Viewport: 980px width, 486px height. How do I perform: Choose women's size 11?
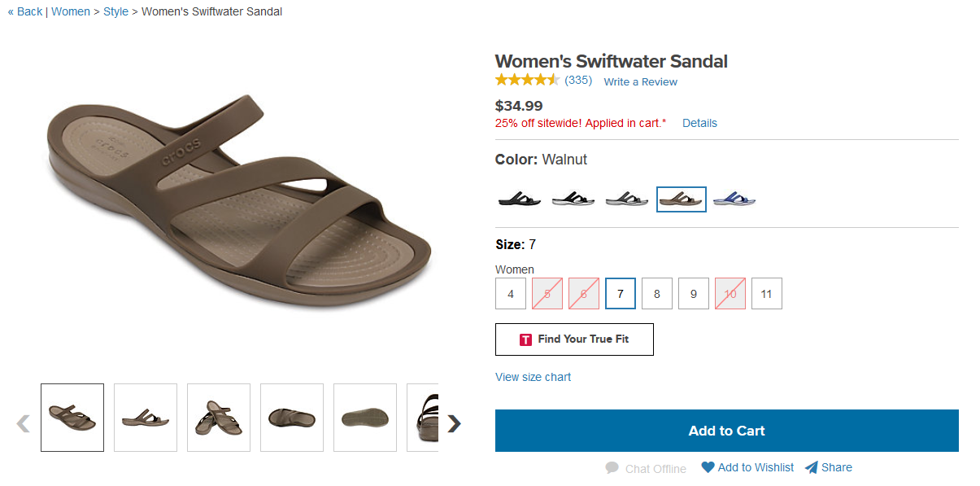click(x=767, y=294)
